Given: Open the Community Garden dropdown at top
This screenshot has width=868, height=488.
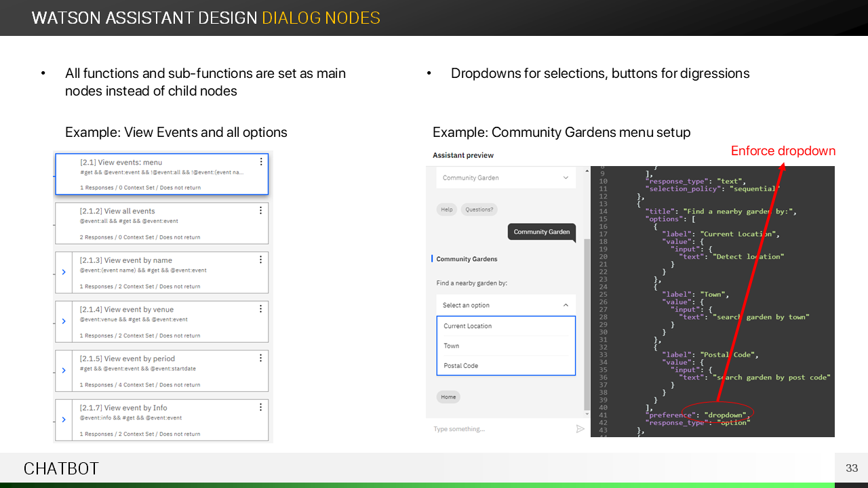Looking at the screenshot, I should pyautogui.click(x=566, y=178).
